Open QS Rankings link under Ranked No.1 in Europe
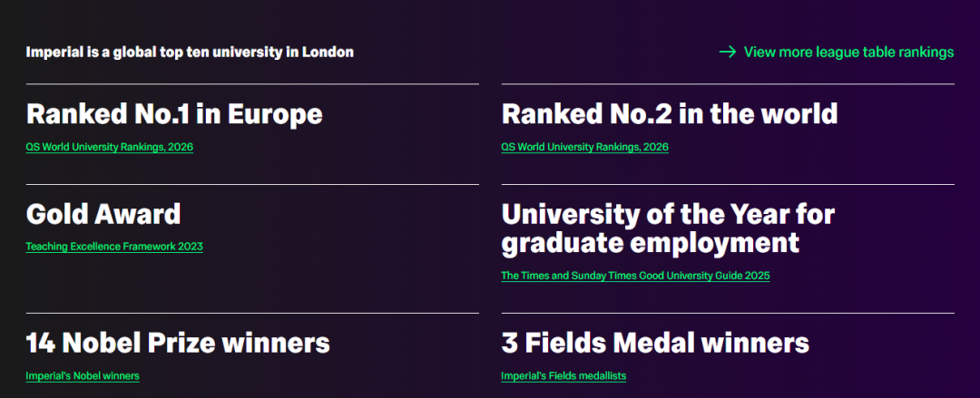980x398 pixels. (109, 147)
